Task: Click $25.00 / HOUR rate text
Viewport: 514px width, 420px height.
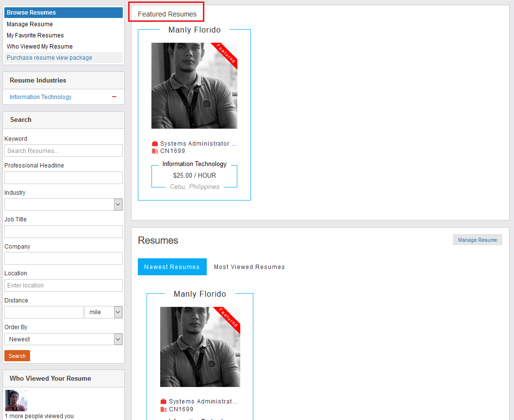Action: [x=195, y=175]
